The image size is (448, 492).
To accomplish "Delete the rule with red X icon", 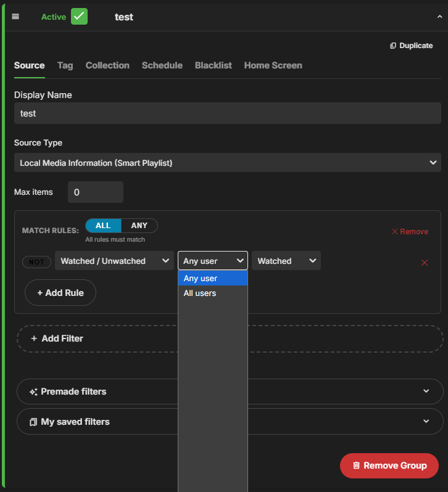I will click(425, 263).
